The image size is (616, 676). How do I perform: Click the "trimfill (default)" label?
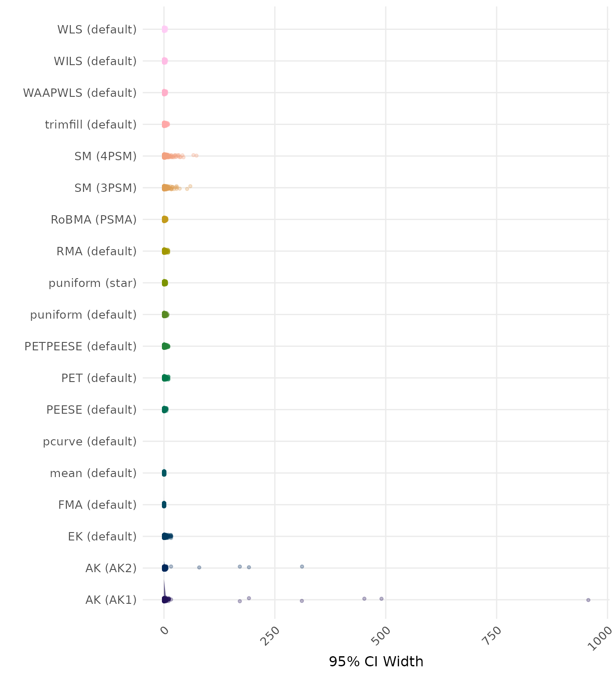click(x=91, y=125)
